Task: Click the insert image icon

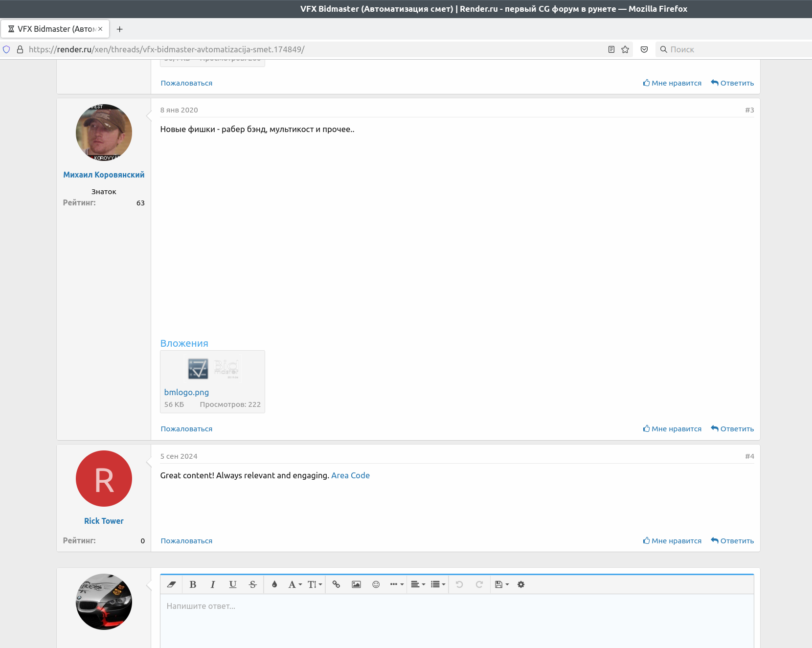Action: (356, 584)
